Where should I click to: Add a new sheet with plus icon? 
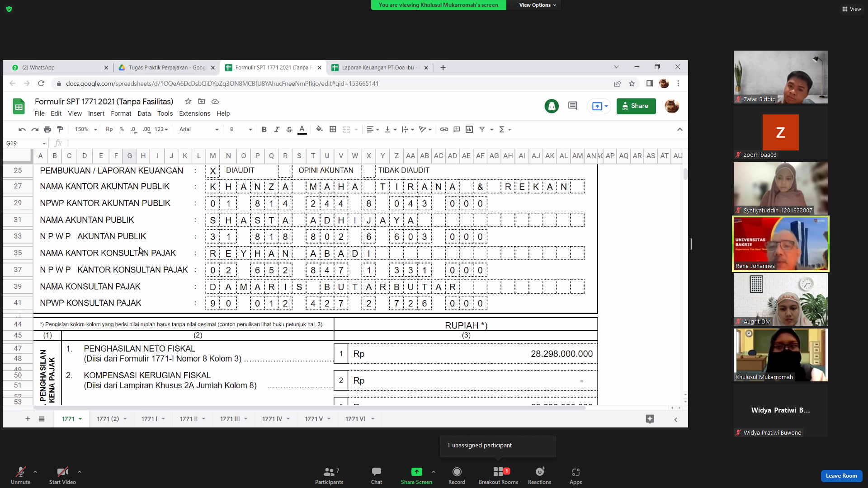point(28,419)
